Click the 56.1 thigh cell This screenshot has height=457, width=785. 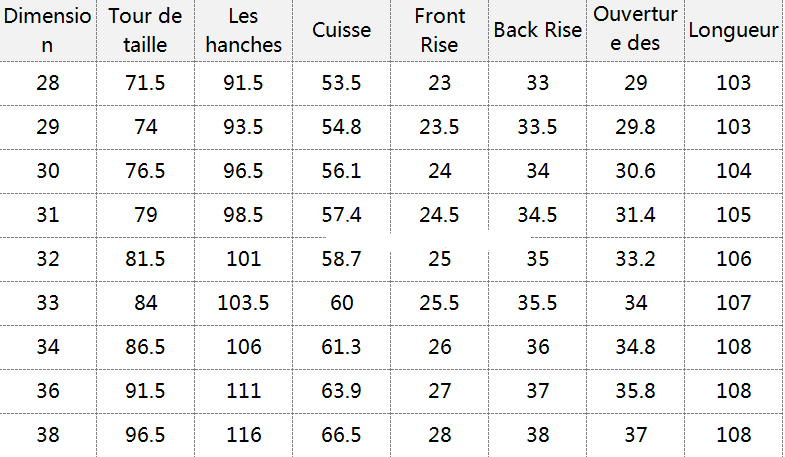point(341,171)
